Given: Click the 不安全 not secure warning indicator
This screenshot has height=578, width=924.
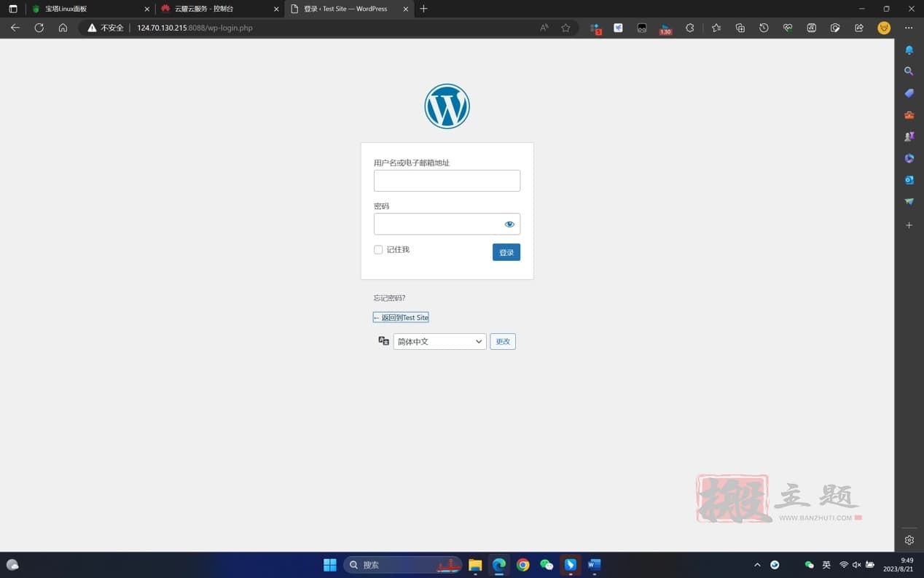Looking at the screenshot, I should (x=106, y=28).
